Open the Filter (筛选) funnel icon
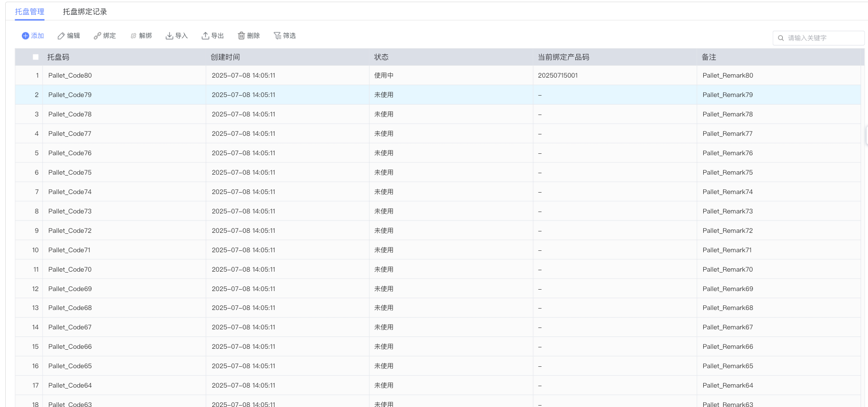Screen dimensions: 868x407 [277, 36]
